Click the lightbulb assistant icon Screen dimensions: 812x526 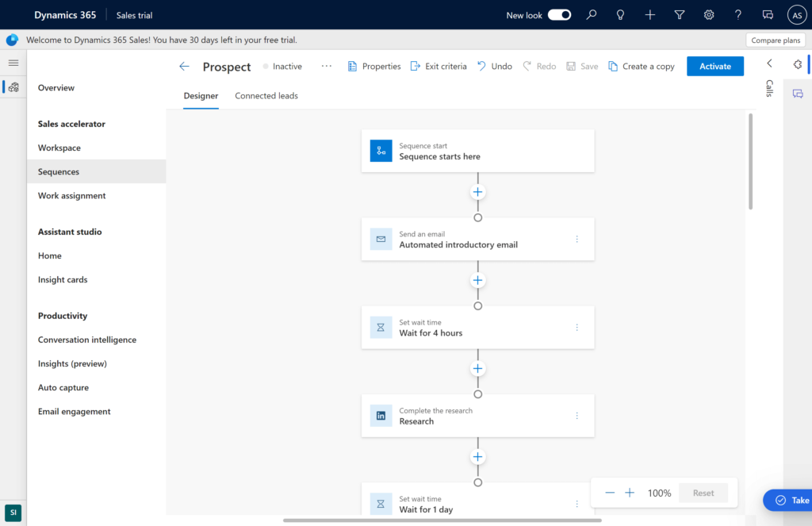tap(620, 15)
